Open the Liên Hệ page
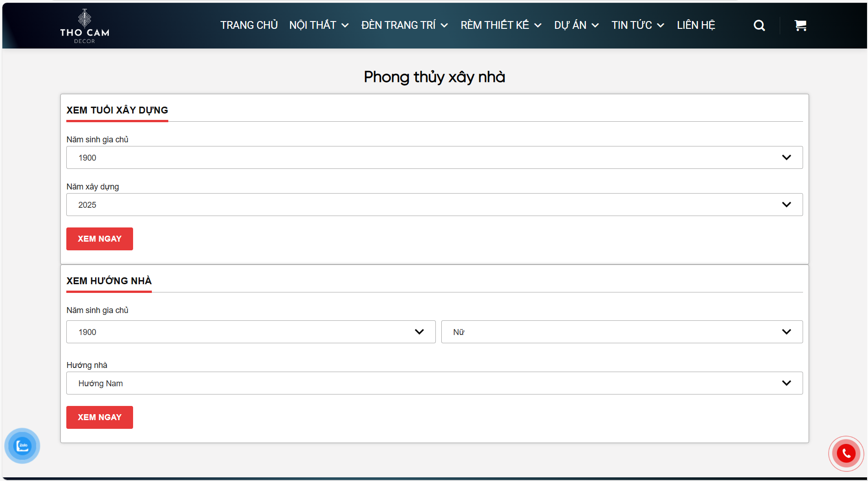 click(x=696, y=25)
